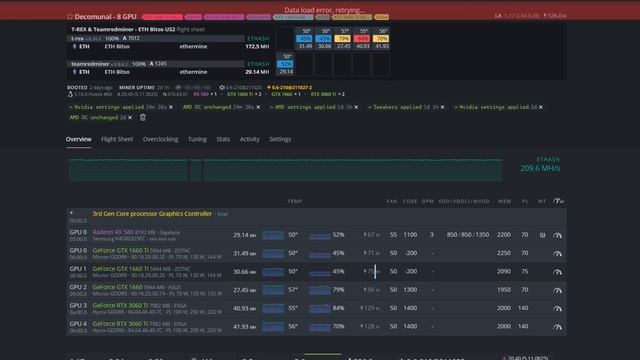Click fan speed chart in RX 580 row
This screenshot has width=640, height=360.
pyautogui.click(x=320, y=235)
